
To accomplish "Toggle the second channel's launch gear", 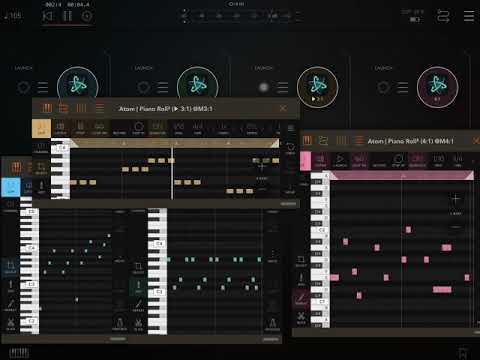I will (x=144, y=88).
